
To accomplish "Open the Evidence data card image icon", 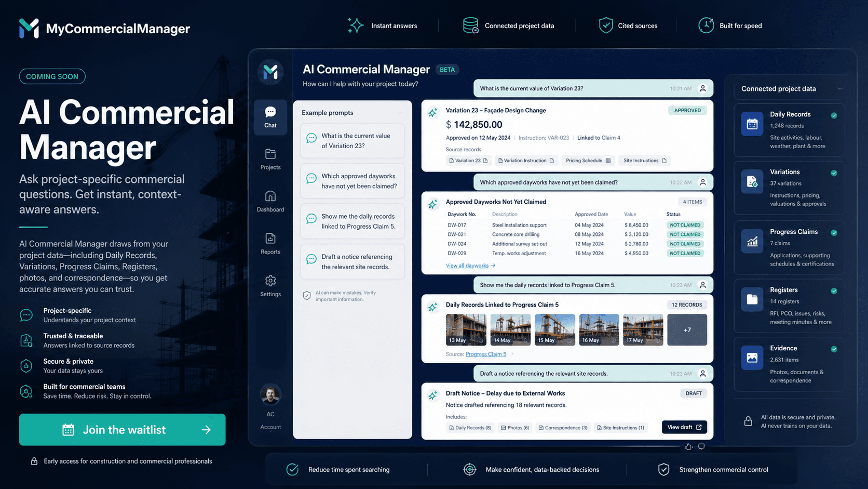I will (x=752, y=358).
